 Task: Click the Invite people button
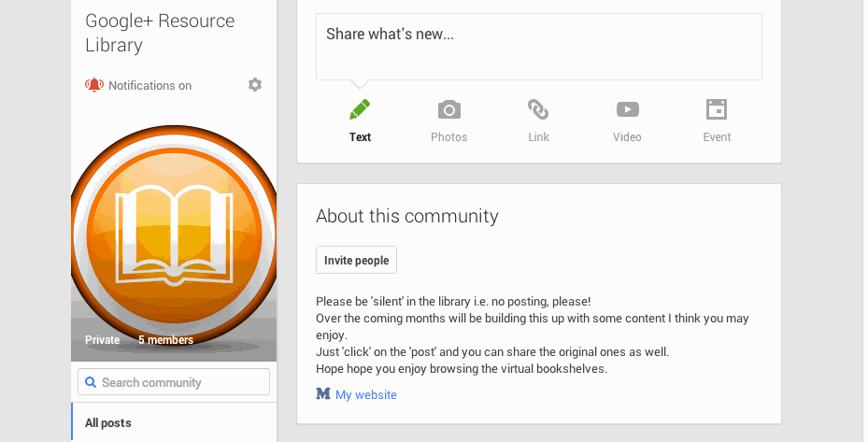point(357,260)
